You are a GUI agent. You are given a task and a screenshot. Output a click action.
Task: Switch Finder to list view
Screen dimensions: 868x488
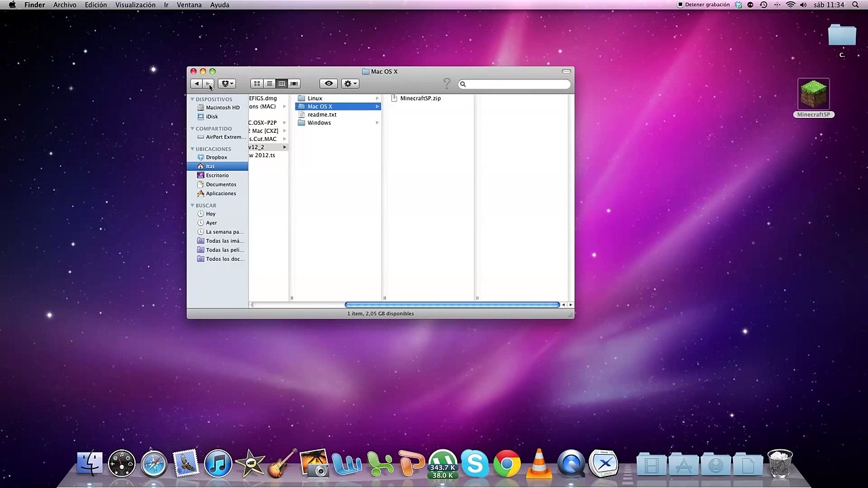tap(269, 83)
